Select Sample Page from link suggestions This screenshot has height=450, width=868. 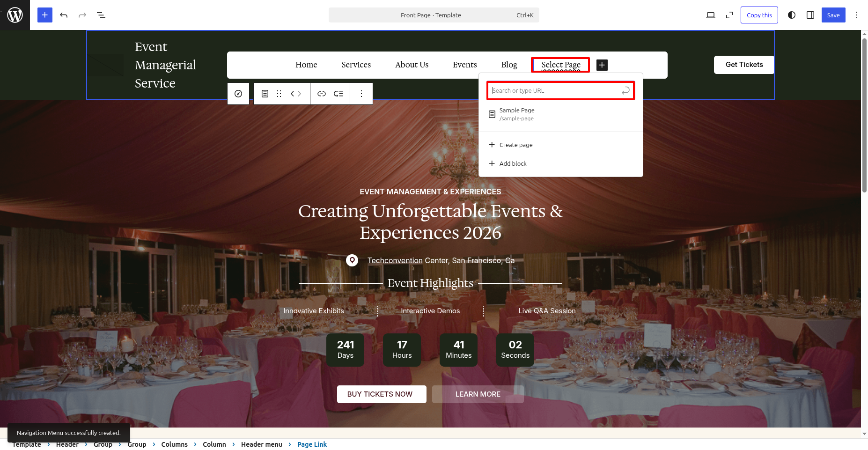point(517,114)
